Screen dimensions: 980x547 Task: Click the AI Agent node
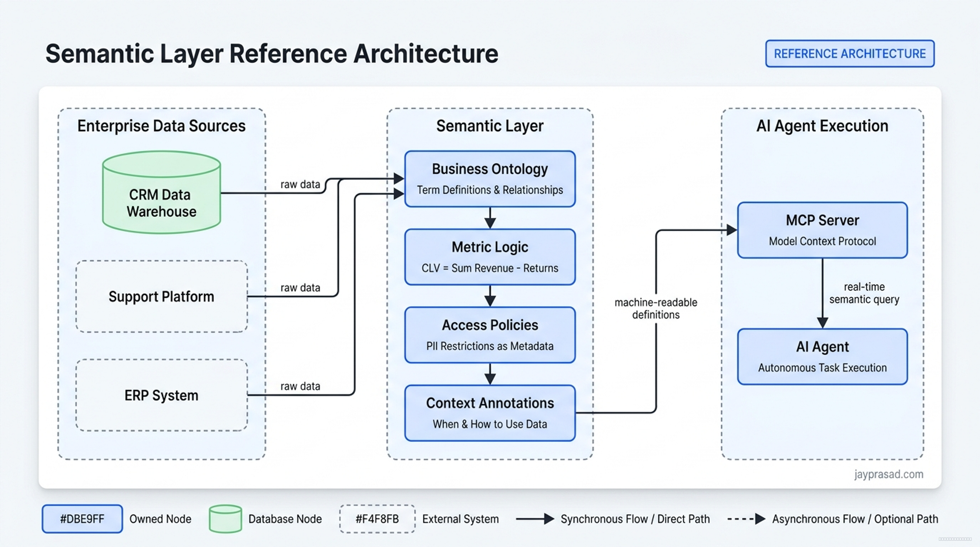pyautogui.click(x=823, y=357)
